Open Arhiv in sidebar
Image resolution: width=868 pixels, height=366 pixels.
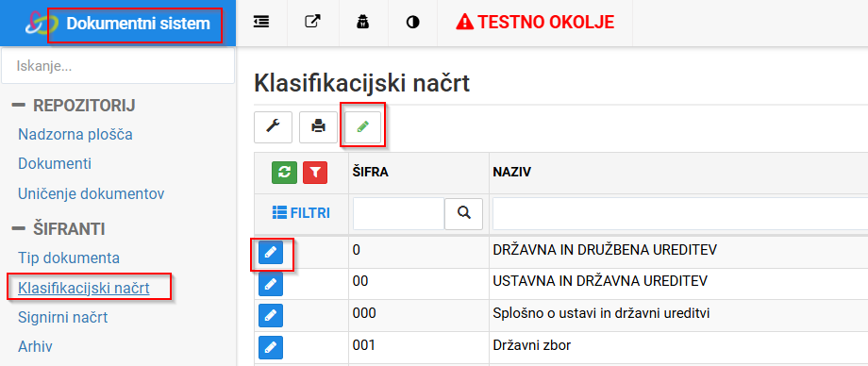coord(35,346)
